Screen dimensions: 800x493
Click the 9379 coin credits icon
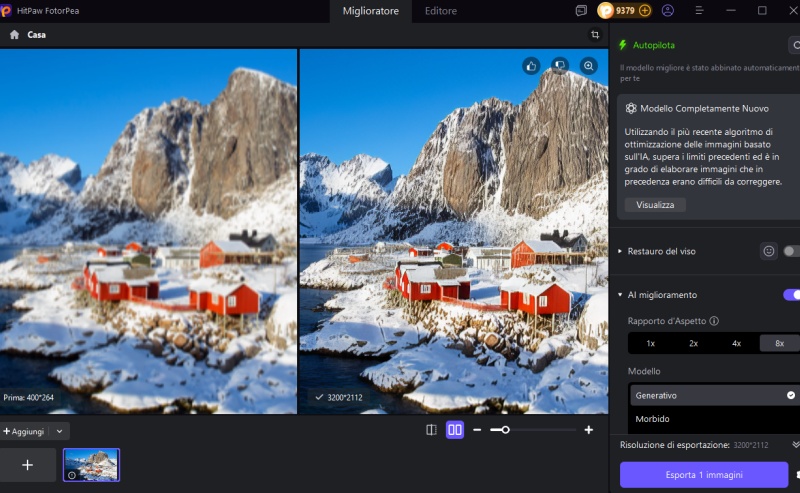coord(605,11)
